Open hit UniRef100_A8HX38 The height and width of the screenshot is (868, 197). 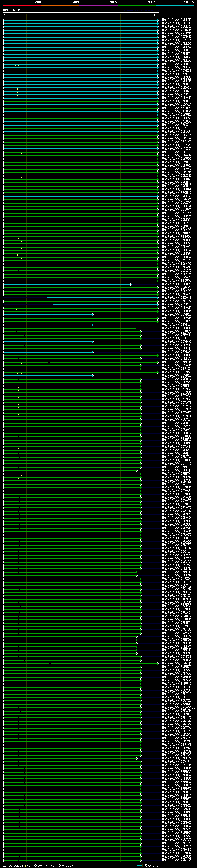coord(177,23)
